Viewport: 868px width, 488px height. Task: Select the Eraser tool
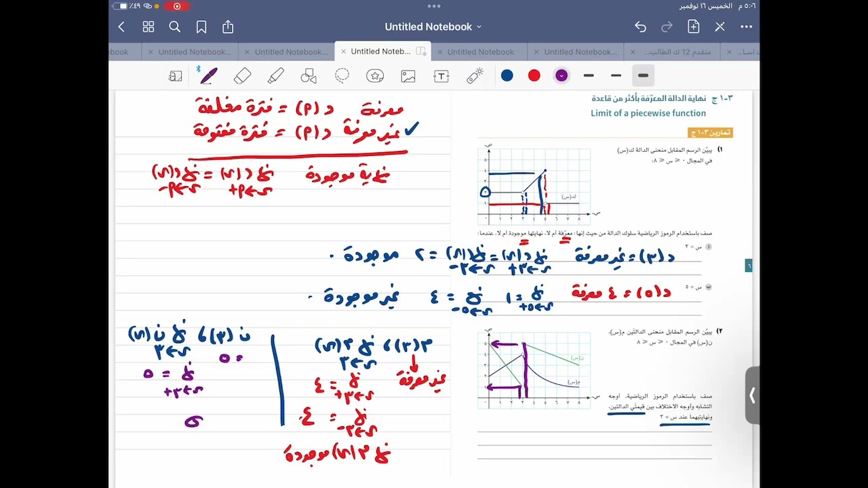tap(242, 76)
